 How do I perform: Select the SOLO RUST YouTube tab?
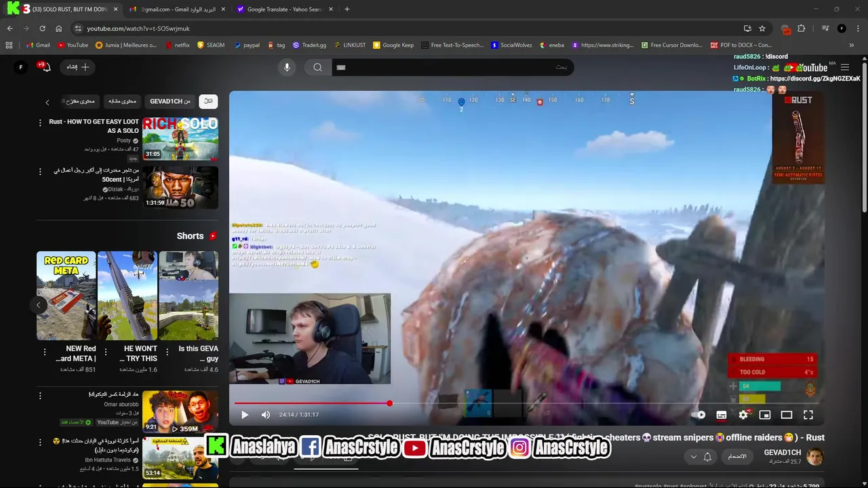point(70,9)
